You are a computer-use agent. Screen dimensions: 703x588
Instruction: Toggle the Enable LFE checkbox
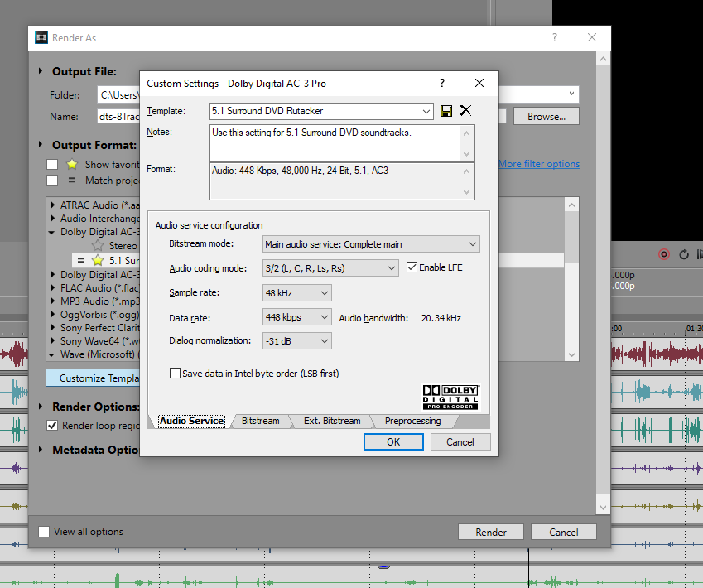pyautogui.click(x=412, y=267)
